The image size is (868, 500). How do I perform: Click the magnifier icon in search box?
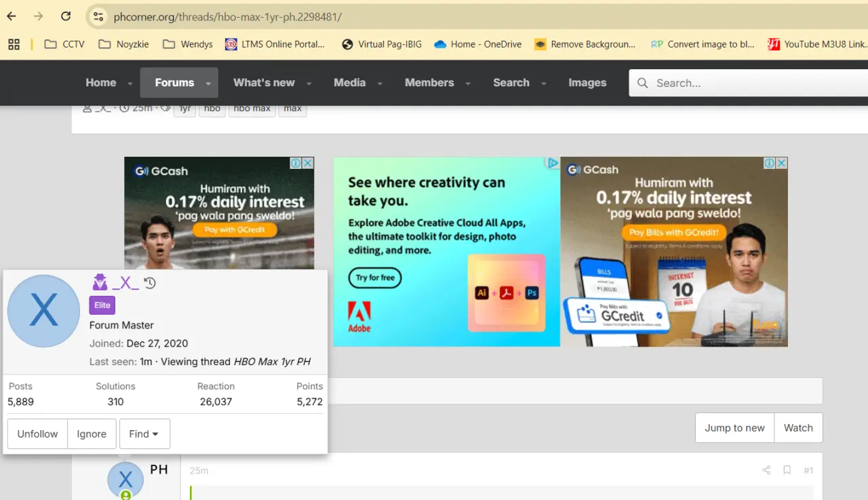[x=642, y=83]
